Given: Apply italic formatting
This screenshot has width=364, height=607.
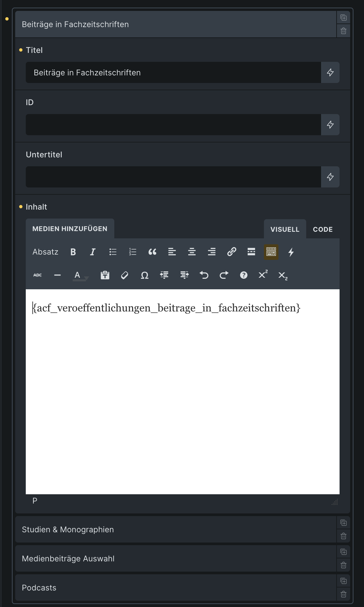Looking at the screenshot, I should point(93,252).
